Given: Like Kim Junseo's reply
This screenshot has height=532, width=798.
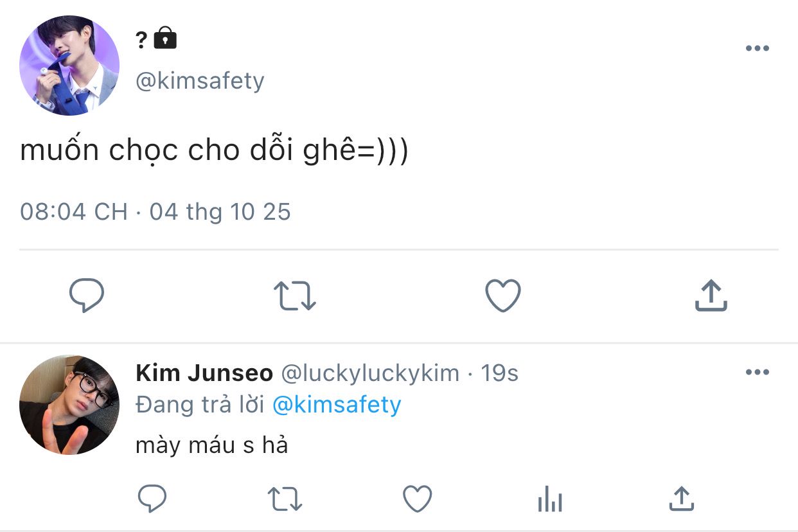Looking at the screenshot, I should [x=418, y=499].
